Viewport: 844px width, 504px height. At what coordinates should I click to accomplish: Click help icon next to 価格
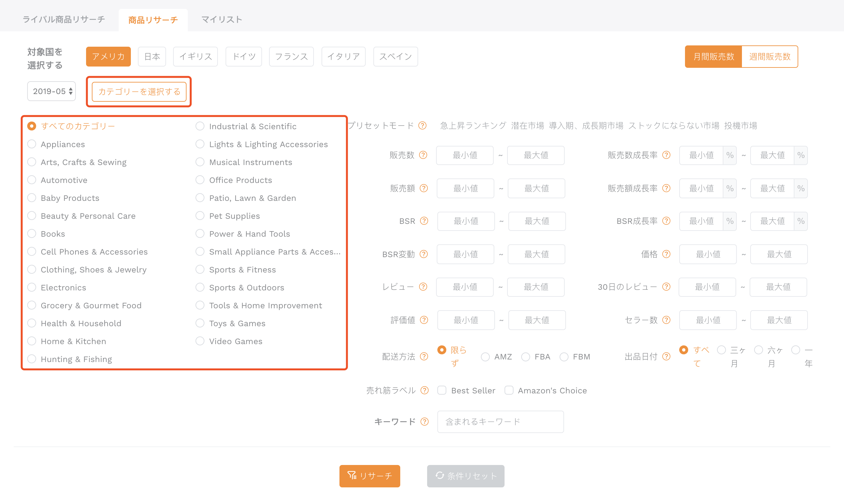pos(667,254)
